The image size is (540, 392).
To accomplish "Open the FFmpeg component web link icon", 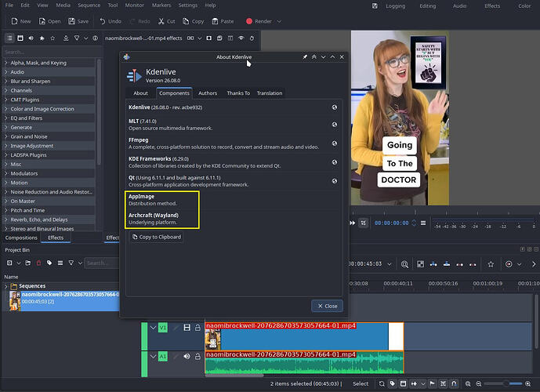I will (335, 143).
